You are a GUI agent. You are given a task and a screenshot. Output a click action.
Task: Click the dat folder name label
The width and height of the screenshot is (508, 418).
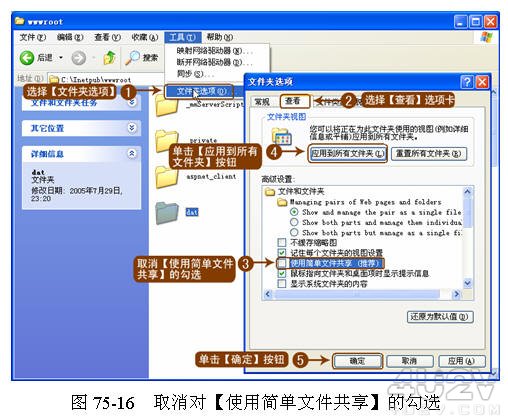(x=192, y=212)
